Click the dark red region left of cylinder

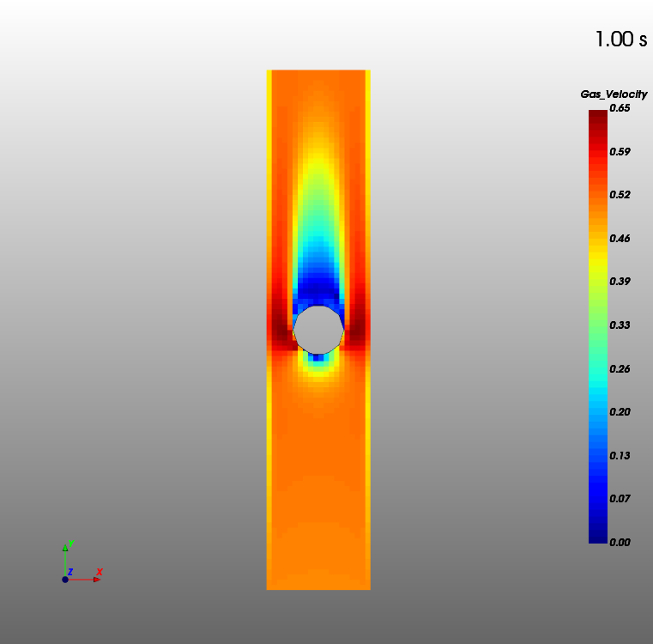coord(281,330)
